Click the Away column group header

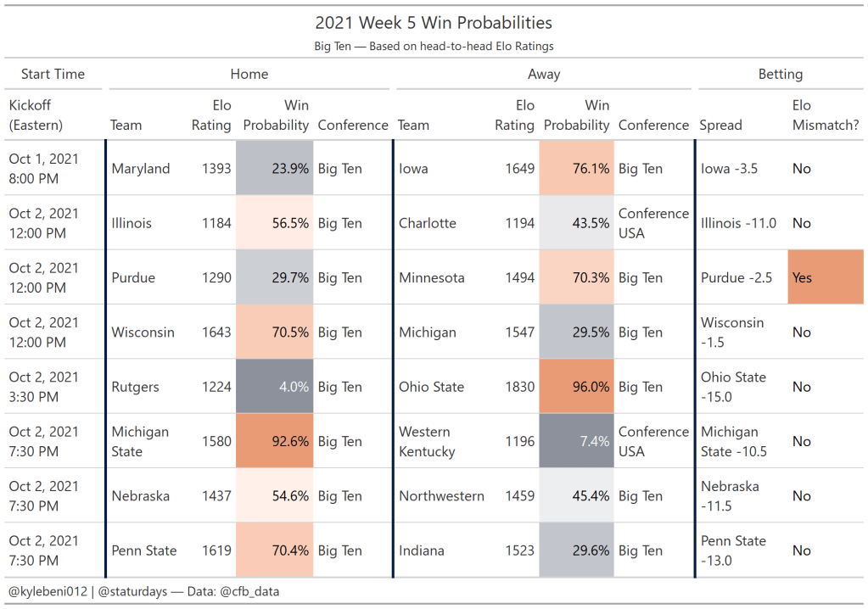[543, 75]
